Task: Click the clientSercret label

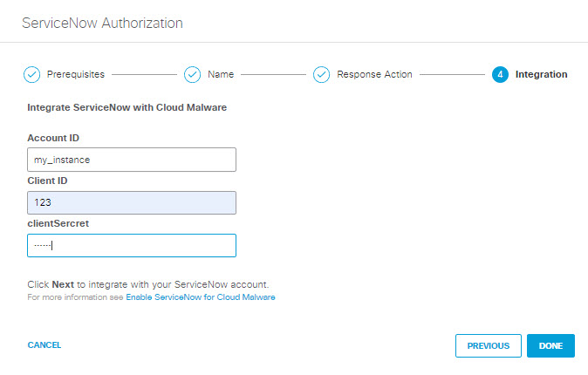Action: 58,223
